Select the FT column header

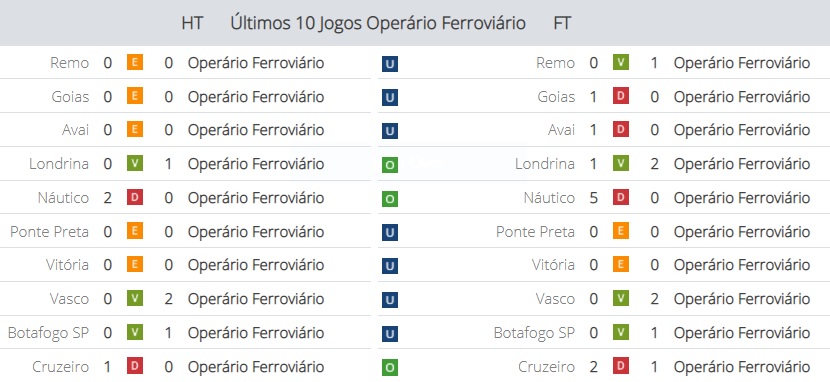(562, 23)
